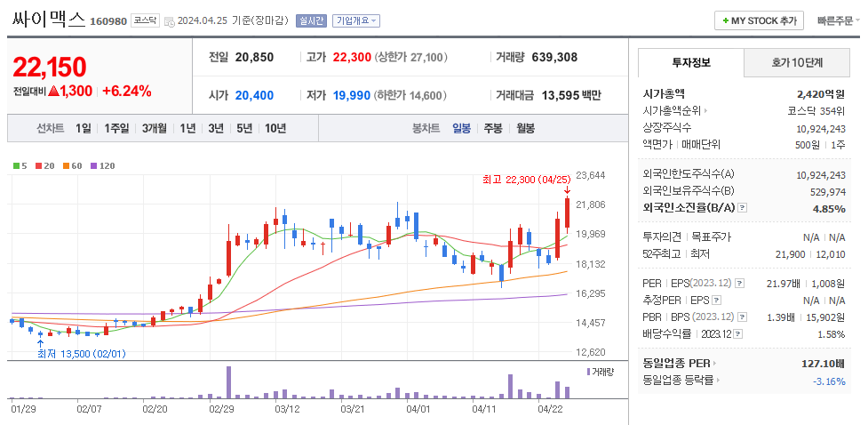Click the tall volume bar at 02/29
Screen dimensions: 868x425
click(x=228, y=382)
